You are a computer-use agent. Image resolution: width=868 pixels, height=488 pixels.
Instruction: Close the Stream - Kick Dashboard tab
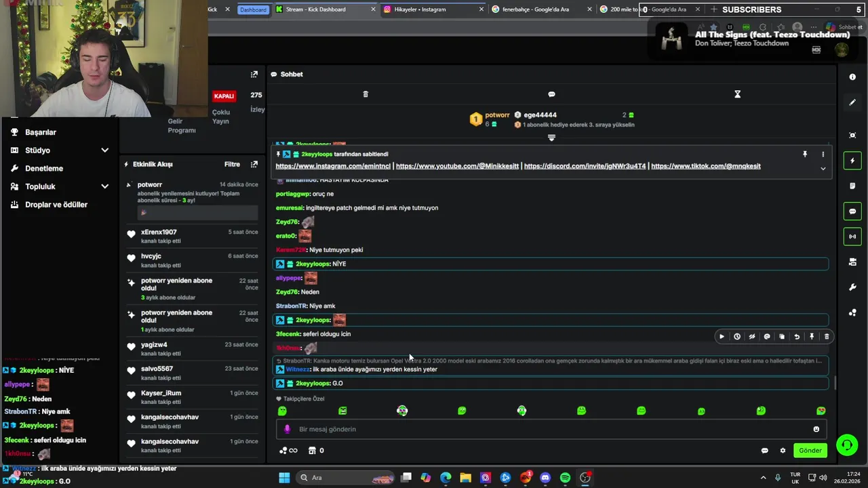pyautogui.click(x=373, y=9)
